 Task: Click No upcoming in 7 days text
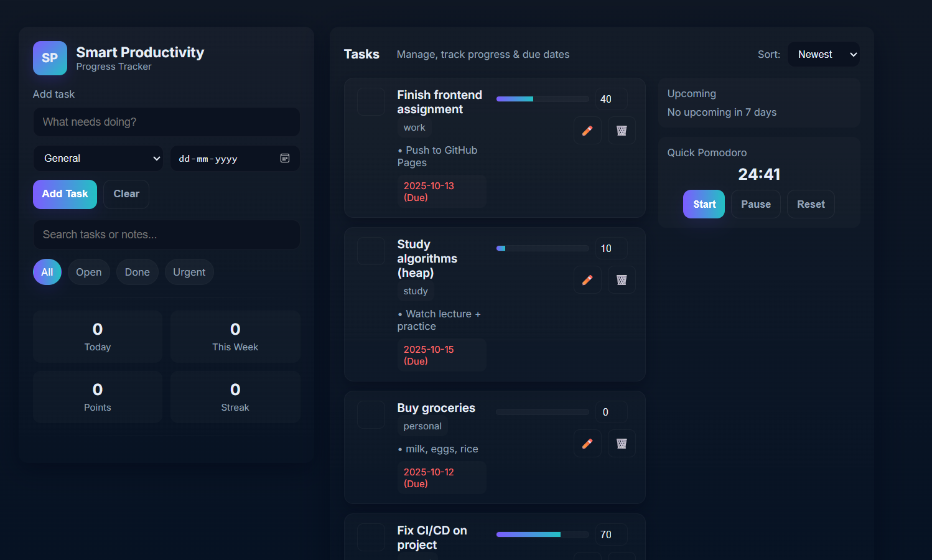coord(722,112)
